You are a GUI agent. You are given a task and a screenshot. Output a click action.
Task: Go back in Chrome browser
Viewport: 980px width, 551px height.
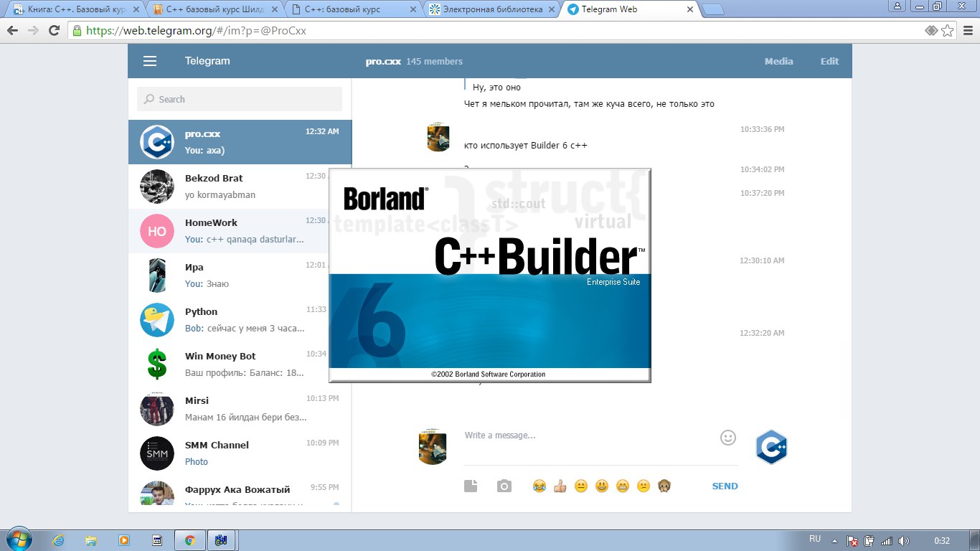click(13, 31)
